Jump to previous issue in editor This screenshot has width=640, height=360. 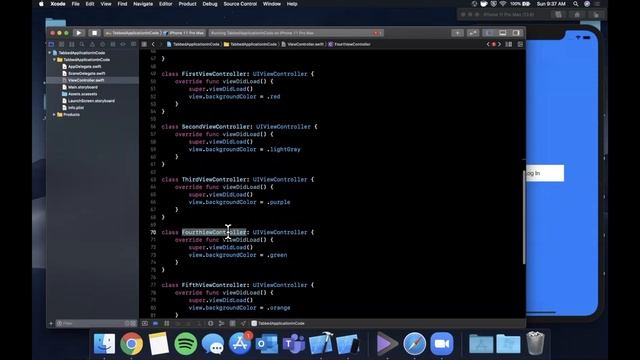[x=488, y=44]
